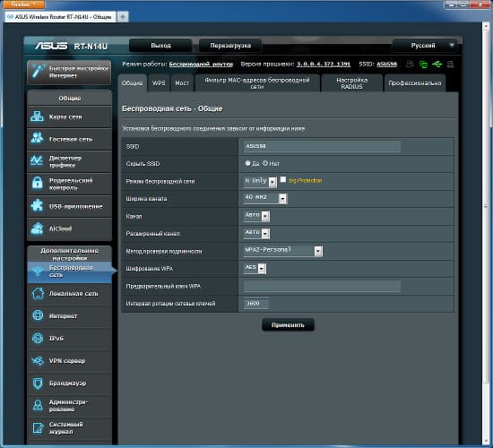493x448 pixels.
Task: Click the b/g Protection label
Action: click(x=306, y=181)
